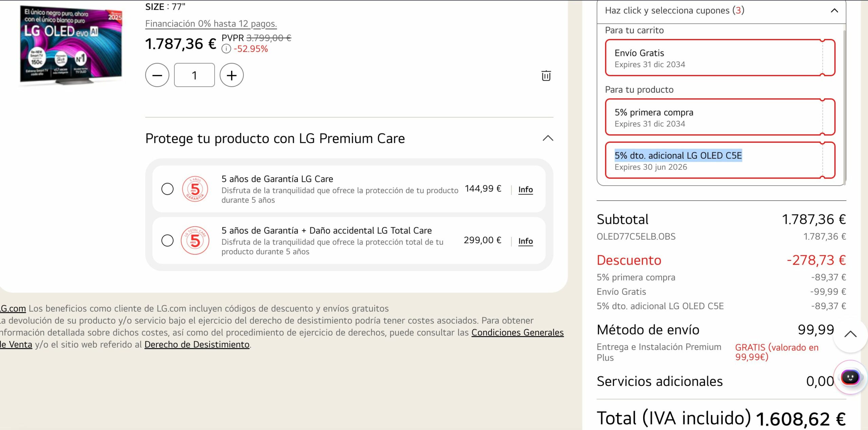Increase quantity with the plus button
This screenshot has height=430, width=868.
231,75
